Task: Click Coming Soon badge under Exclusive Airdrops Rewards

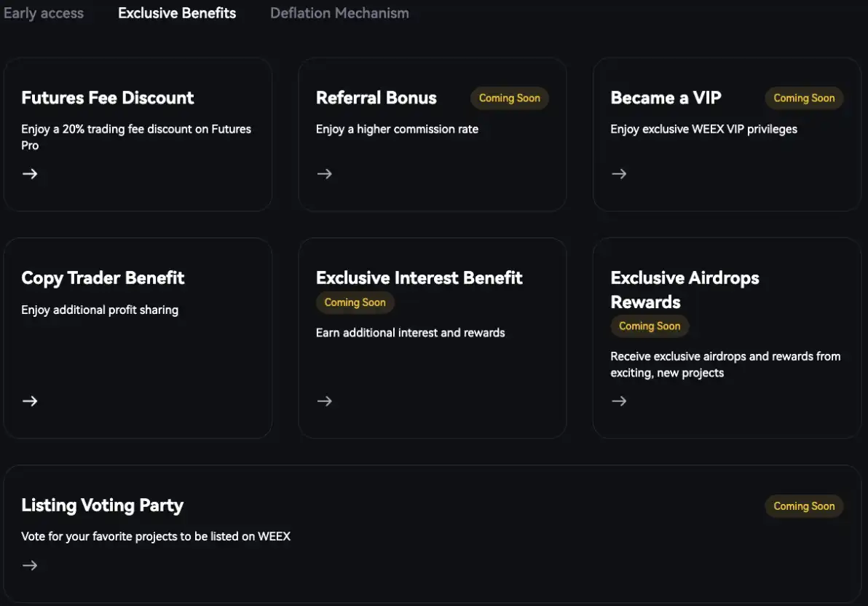Action: (650, 326)
